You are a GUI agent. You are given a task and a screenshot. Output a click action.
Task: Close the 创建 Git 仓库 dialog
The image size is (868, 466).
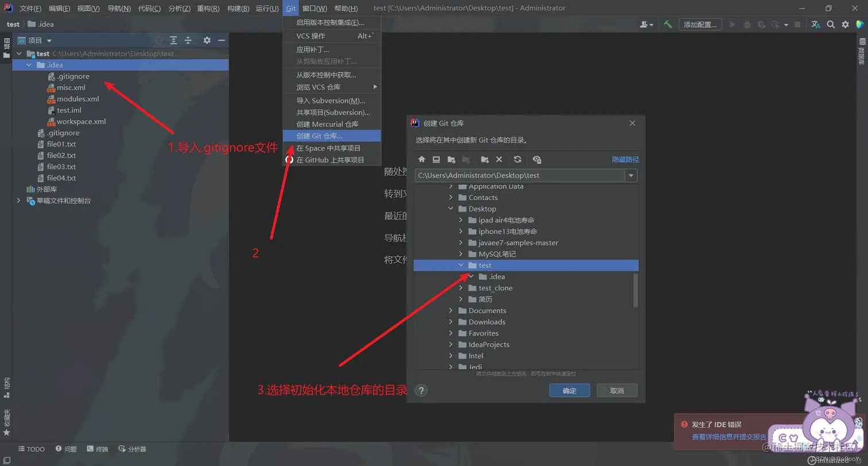click(x=633, y=123)
